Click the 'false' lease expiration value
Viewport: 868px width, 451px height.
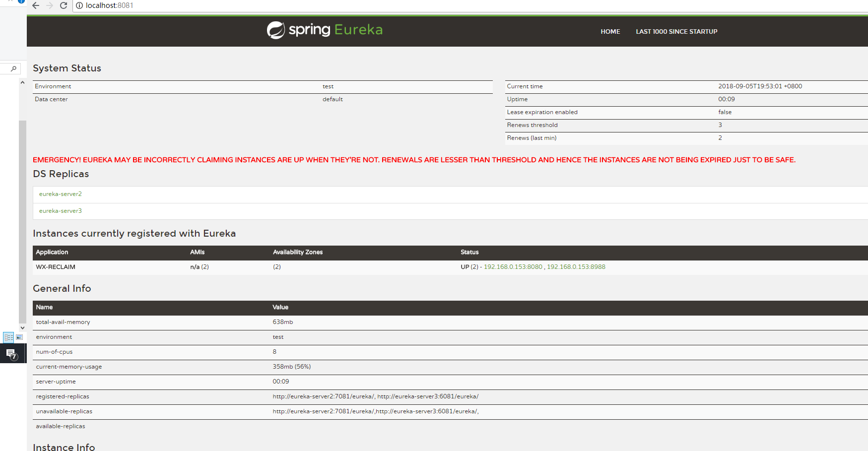point(725,112)
